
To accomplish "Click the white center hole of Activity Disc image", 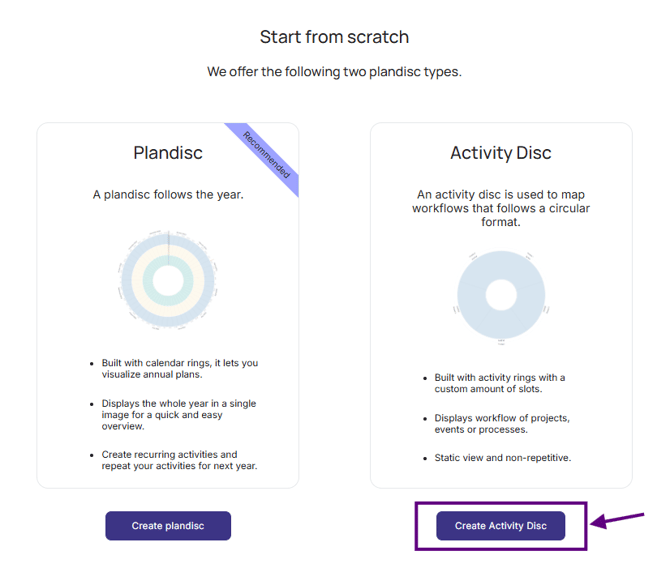I will tap(501, 295).
